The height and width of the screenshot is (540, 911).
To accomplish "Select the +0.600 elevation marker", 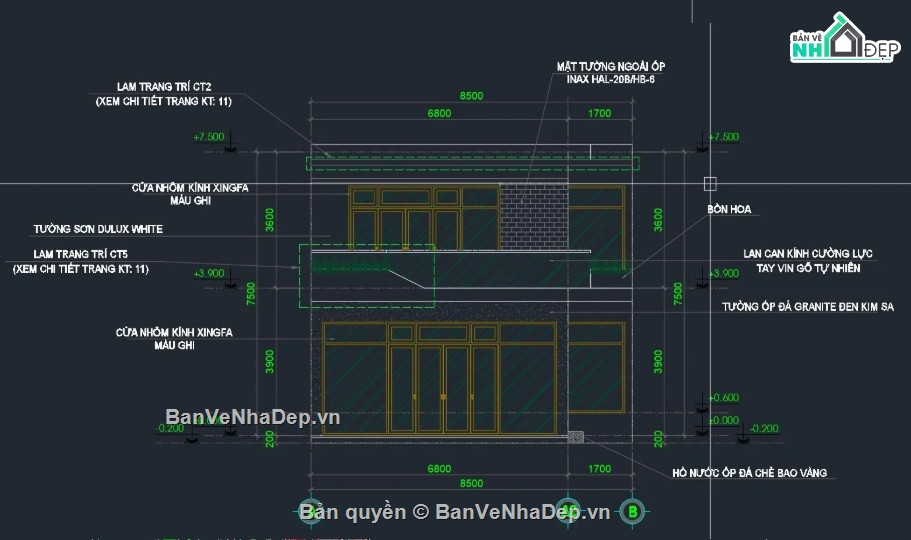I will click(x=724, y=398).
